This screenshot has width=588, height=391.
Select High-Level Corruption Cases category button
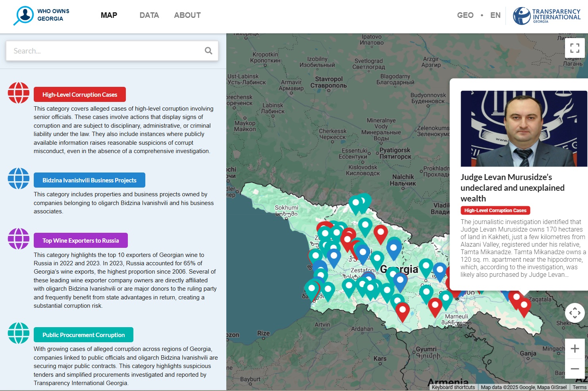pyautogui.click(x=80, y=94)
